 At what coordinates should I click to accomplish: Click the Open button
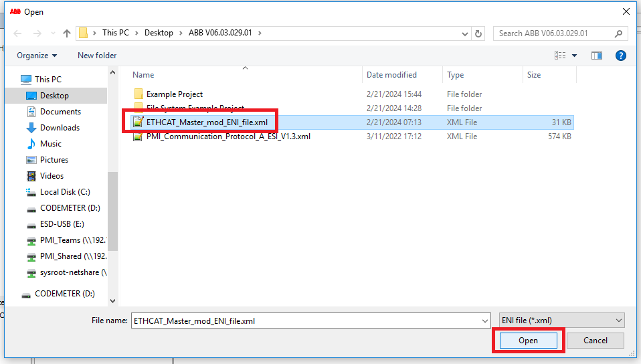(x=528, y=341)
